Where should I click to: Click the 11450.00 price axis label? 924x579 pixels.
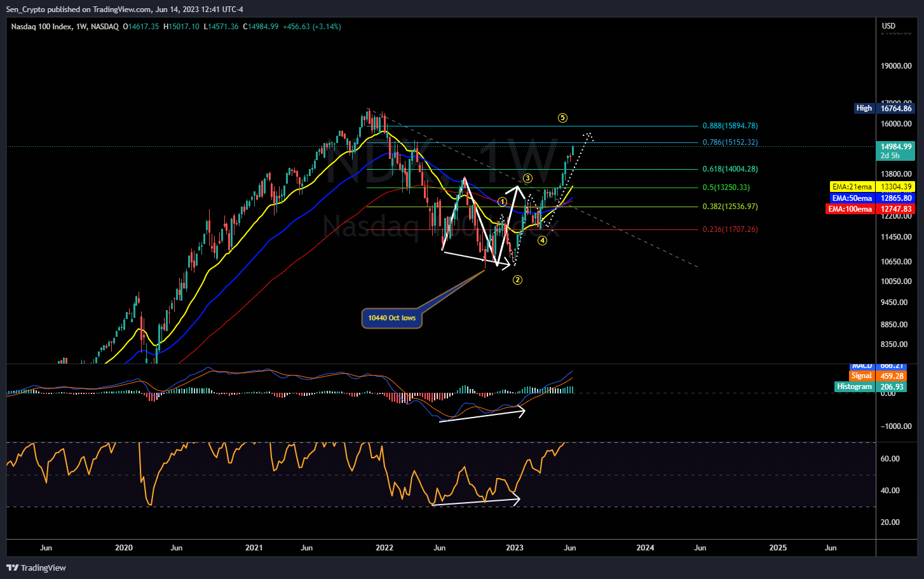[896, 237]
